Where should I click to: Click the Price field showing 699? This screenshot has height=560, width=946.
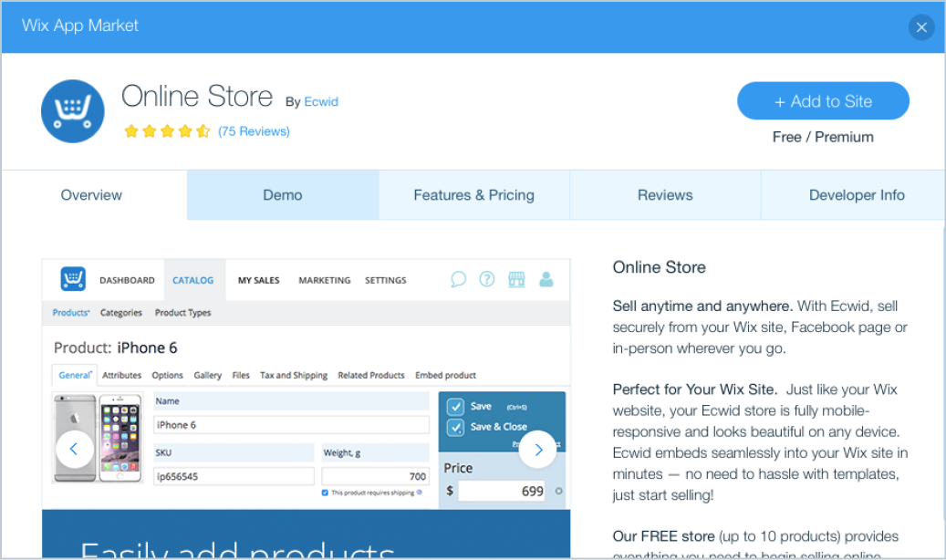coord(502,491)
